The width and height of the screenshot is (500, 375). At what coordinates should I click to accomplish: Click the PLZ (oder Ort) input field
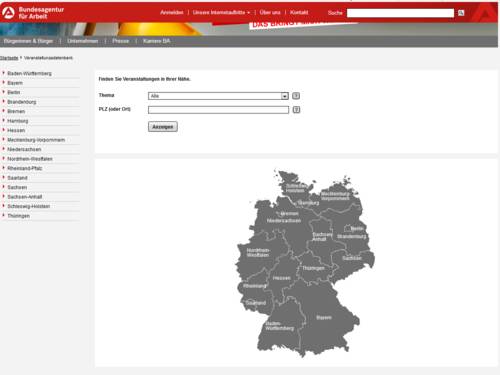coord(218,110)
